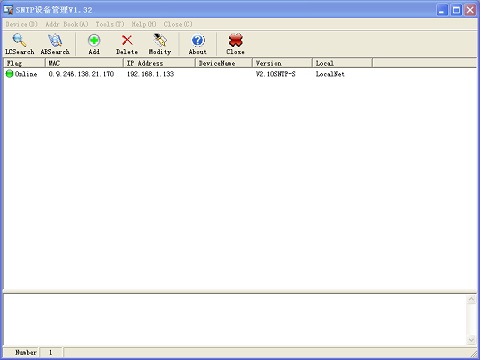This screenshot has width=480, height=360.
Task: Click the log pane scroll down arrow
Action: [471, 340]
